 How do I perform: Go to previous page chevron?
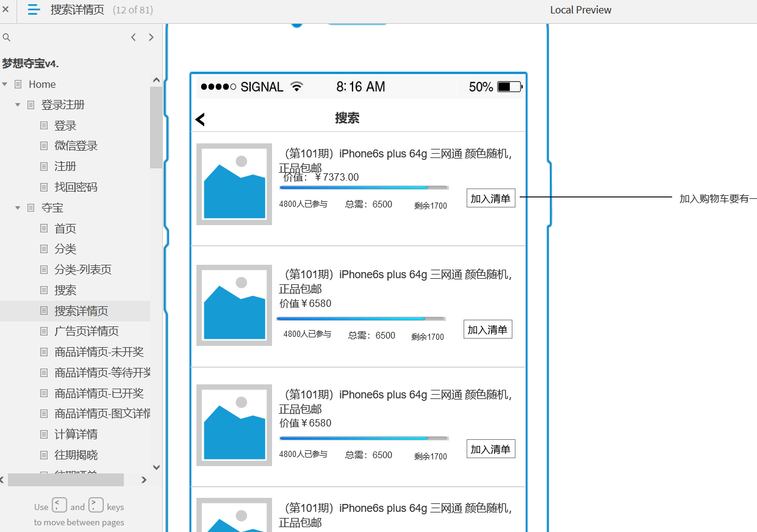(x=133, y=37)
